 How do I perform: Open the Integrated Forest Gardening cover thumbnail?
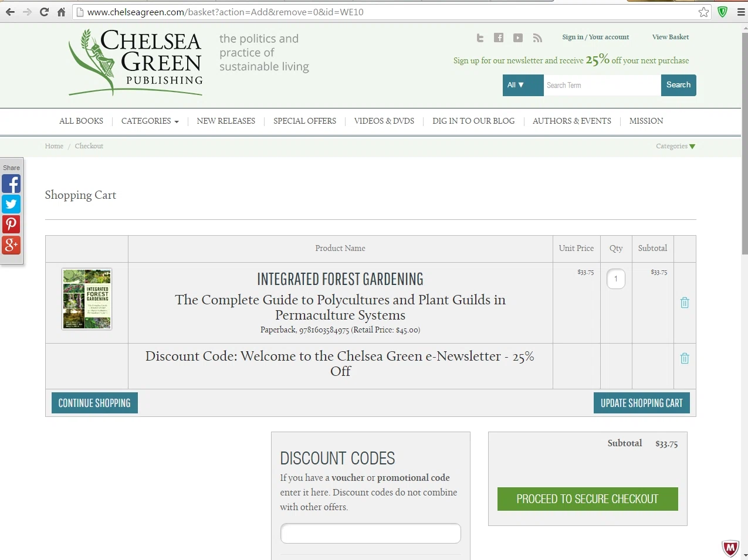point(87,299)
